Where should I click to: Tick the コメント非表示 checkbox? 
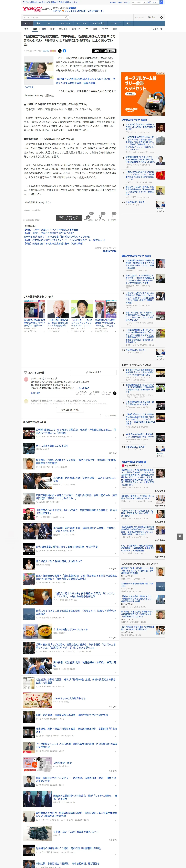click(x=102, y=415)
